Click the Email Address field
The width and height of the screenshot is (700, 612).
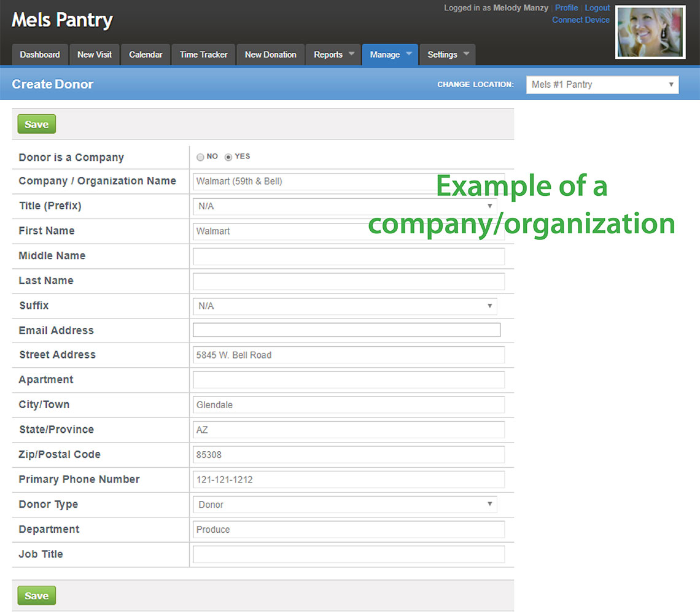tap(346, 330)
